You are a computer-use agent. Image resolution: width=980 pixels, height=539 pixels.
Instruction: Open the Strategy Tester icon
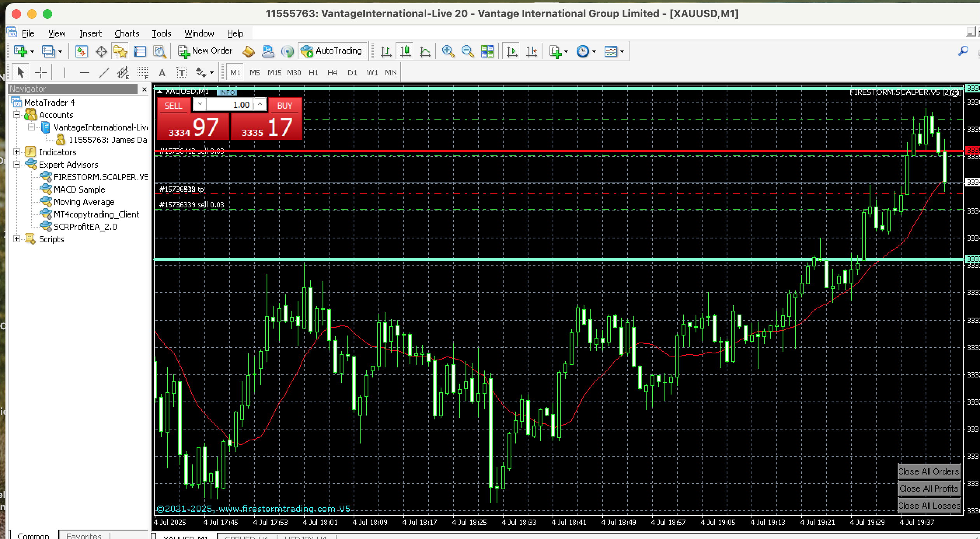(160, 51)
